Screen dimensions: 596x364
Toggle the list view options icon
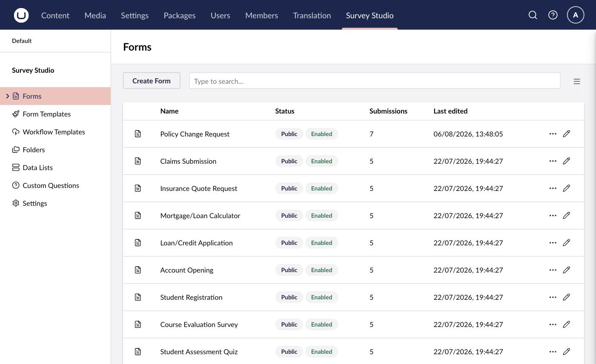(x=577, y=81)
